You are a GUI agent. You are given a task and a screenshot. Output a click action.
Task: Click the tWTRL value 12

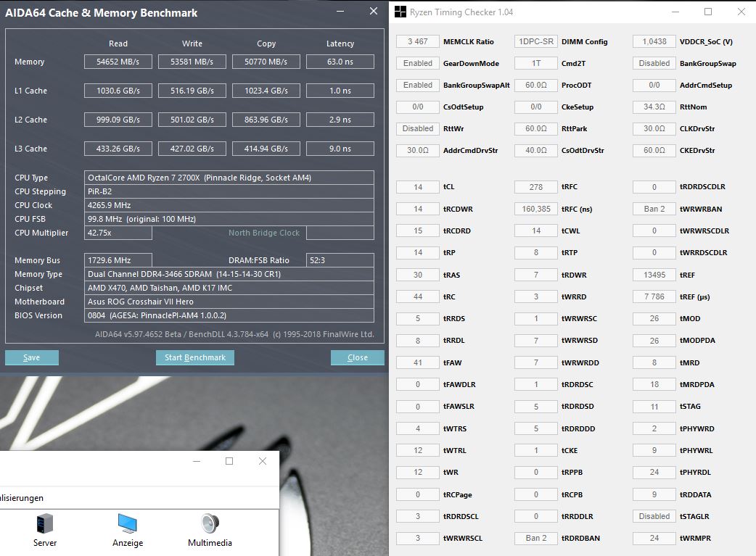point(417,450)
